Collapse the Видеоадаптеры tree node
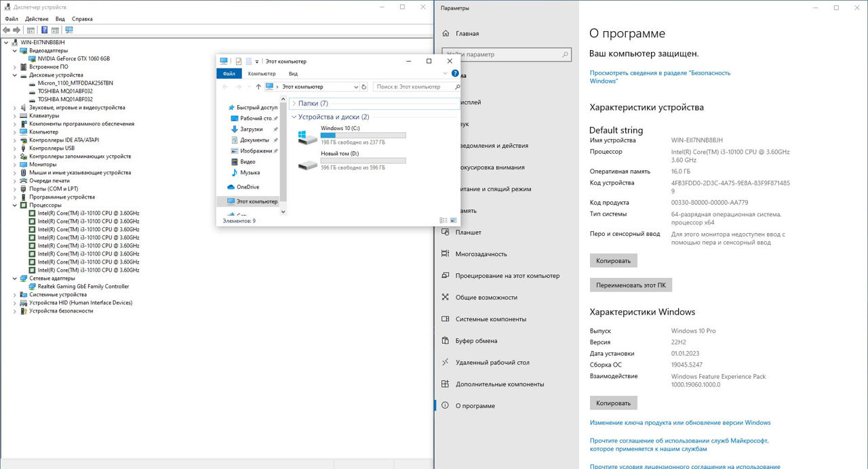 coord(15,51)
